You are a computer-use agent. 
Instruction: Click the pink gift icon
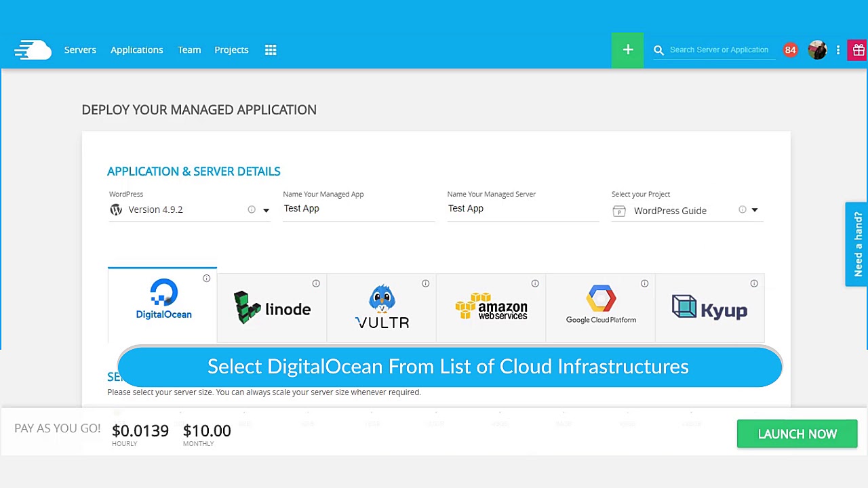(858, 50)
